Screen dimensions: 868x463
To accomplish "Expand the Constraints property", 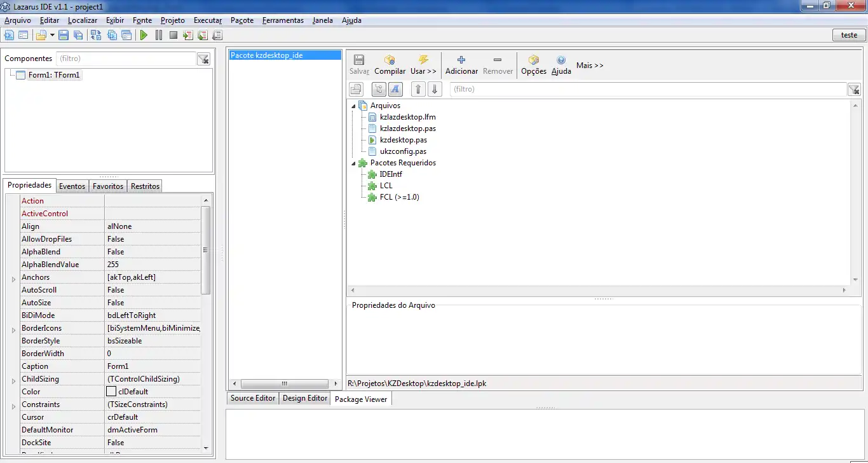I will [13, 406].
